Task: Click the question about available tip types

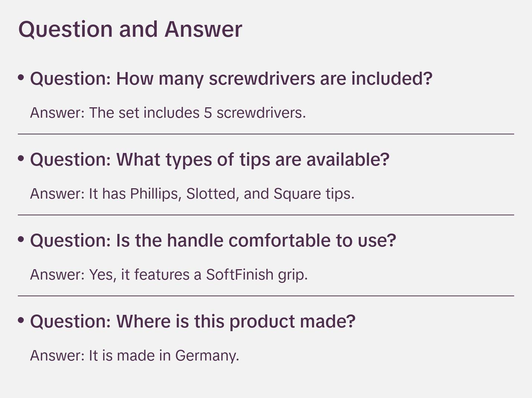Action: click(210, 160)
